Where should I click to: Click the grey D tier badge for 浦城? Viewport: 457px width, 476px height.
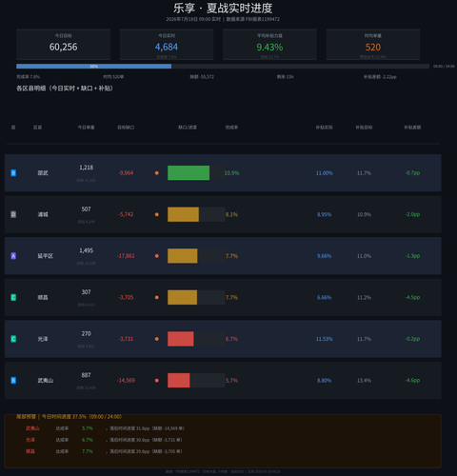click(x=13, y=214)
